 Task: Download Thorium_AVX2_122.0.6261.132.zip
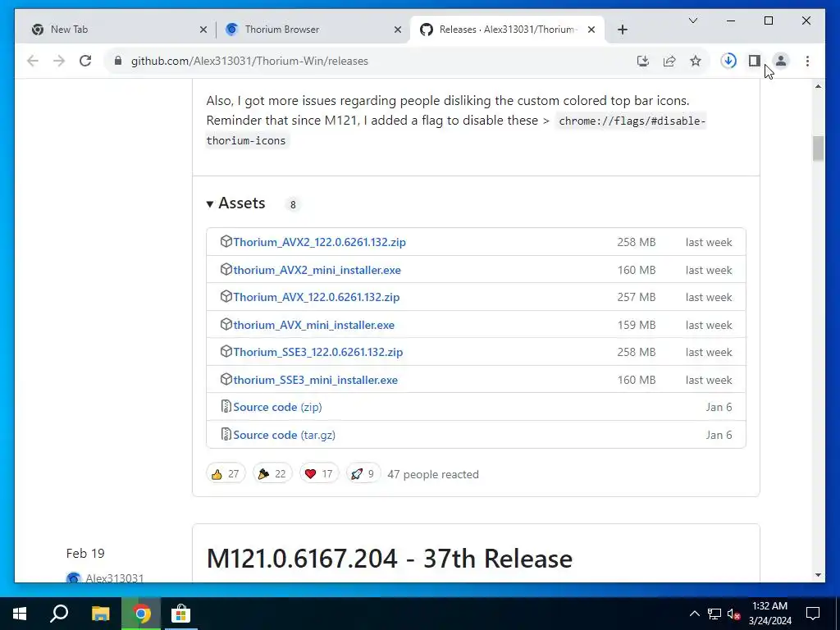point(319,242)
